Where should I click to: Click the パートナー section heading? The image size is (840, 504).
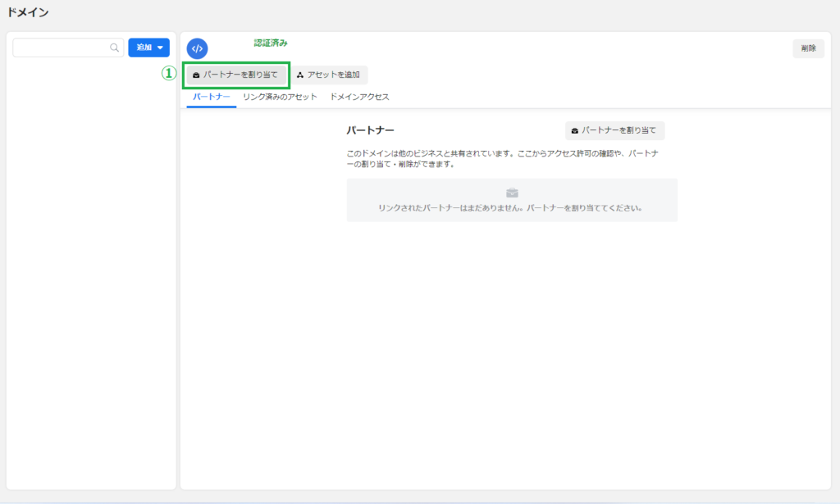(x=370, y=130)
